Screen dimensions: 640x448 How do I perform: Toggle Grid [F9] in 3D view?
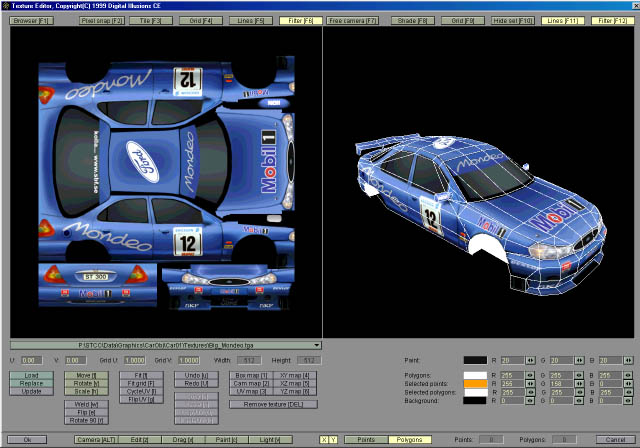pyautogui.click(x=462, y=20)
